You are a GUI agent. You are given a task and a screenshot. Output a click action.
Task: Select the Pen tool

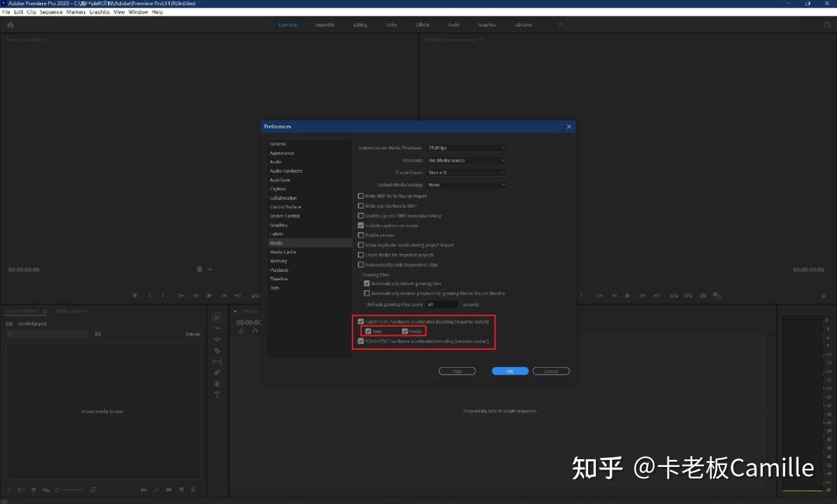pos(217,372)
